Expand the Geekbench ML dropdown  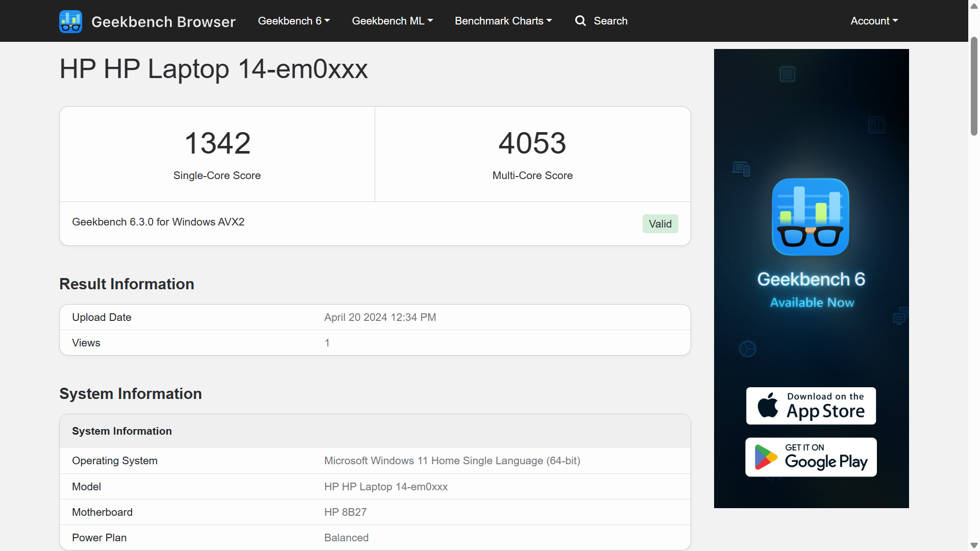click(x=392, y=21)
